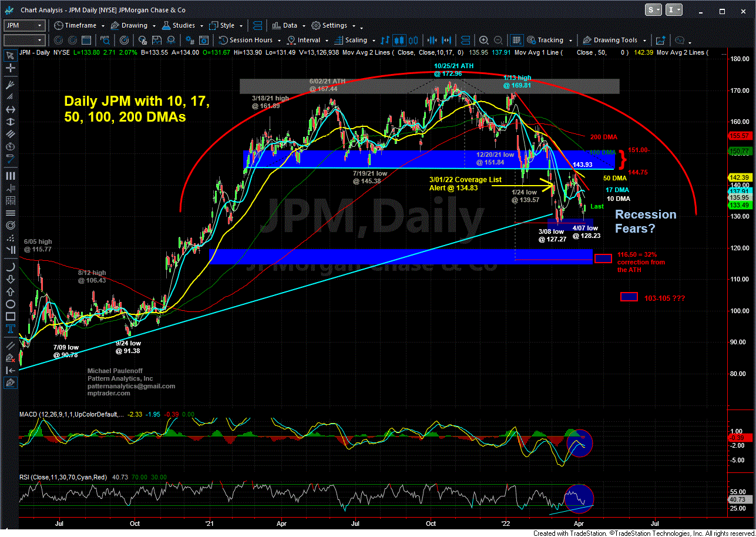Select the crosshair tool in left toolbar
Viewport: 756px width, 537px height.
click(10, 69)
